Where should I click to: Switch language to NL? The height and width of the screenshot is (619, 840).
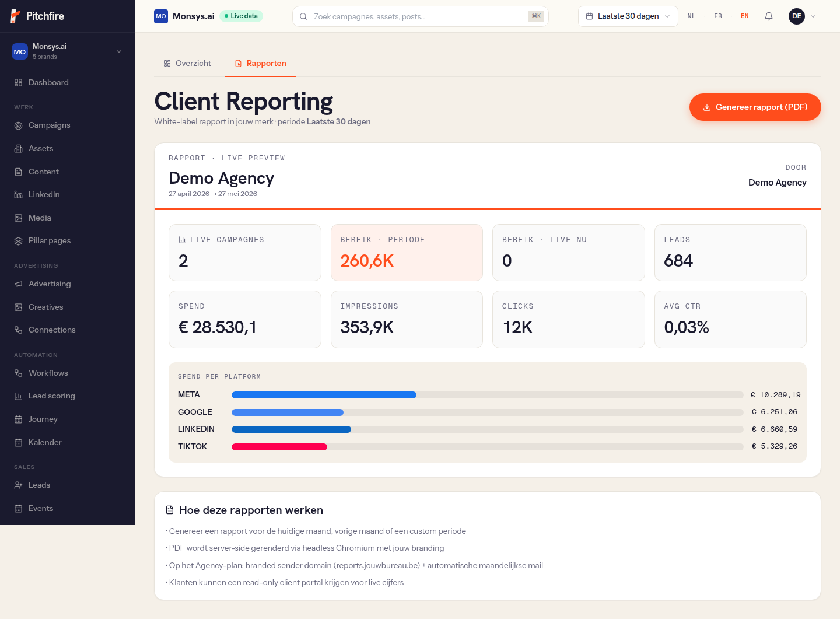691,16
